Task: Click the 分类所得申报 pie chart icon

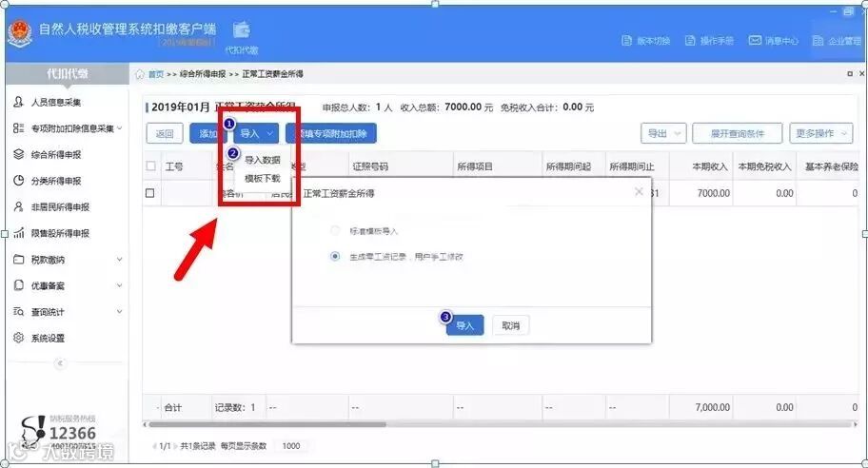Action: coord(18,181)
